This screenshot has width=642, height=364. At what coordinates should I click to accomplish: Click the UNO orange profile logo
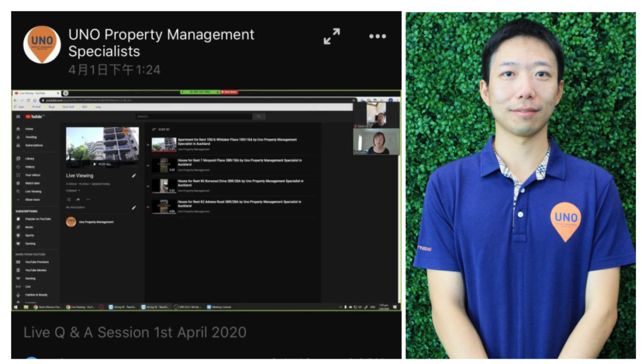click(x=42, y=45)
